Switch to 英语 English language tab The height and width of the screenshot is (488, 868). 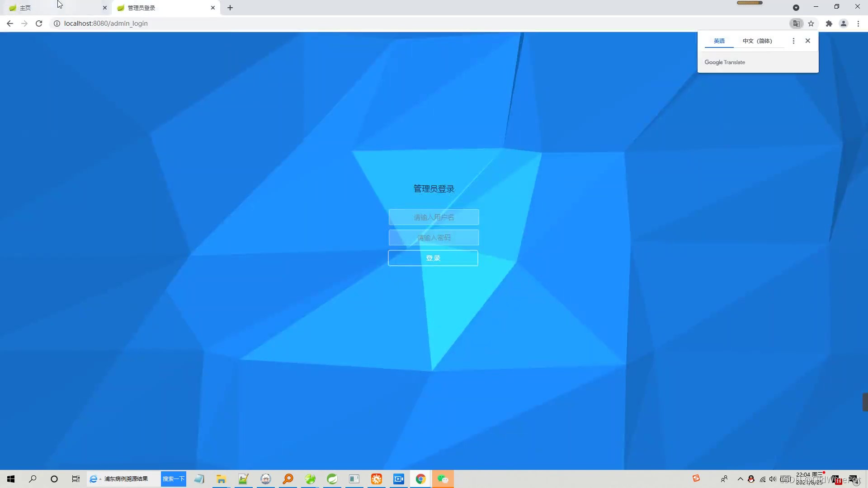[719, 41]
